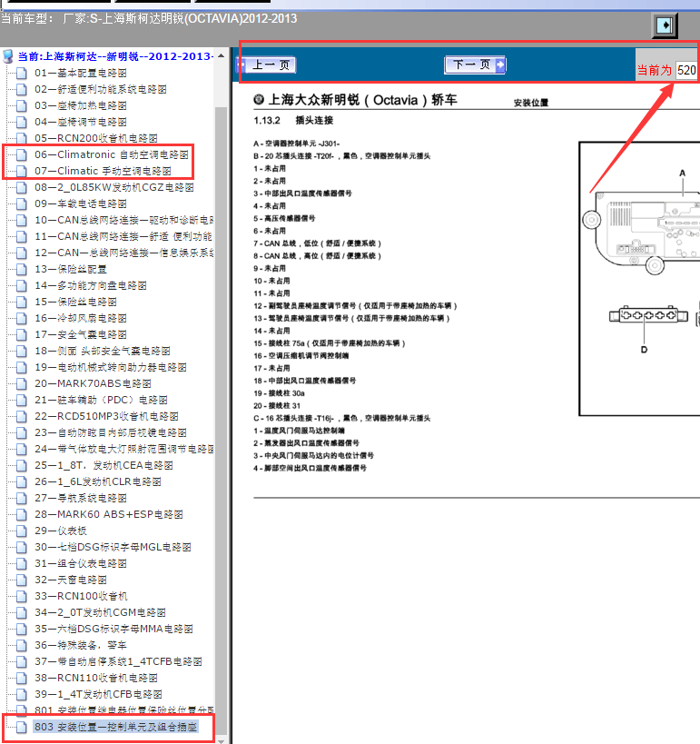Open 07—Climatic 手动空调电路图
700x744 pixels.
(x=103, y=171)
